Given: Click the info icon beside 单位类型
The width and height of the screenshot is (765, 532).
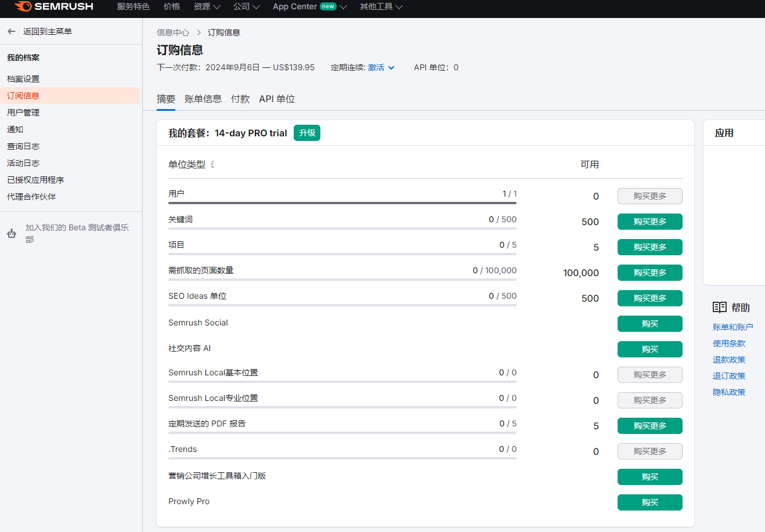Looking at the screenshot, I should 212,164.
